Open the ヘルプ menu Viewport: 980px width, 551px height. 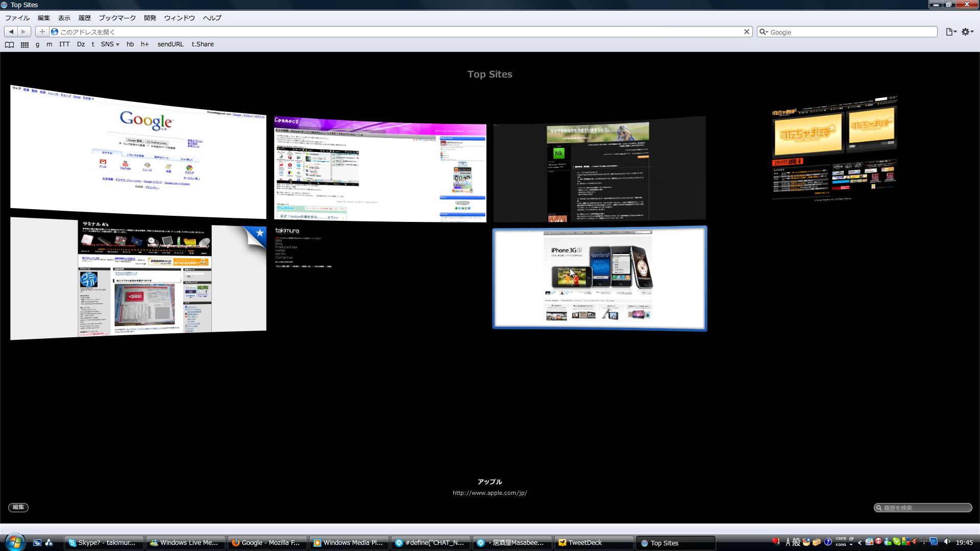(x=212, y=18)
